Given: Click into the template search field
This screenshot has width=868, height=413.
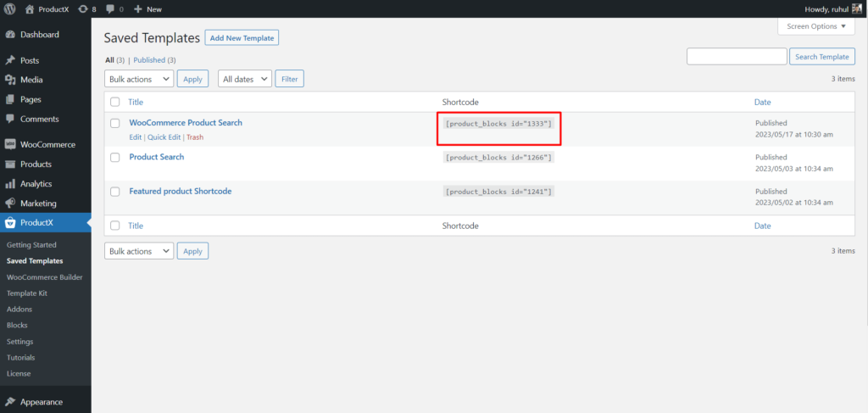Looking at the screenshot, I should [737, 57].
